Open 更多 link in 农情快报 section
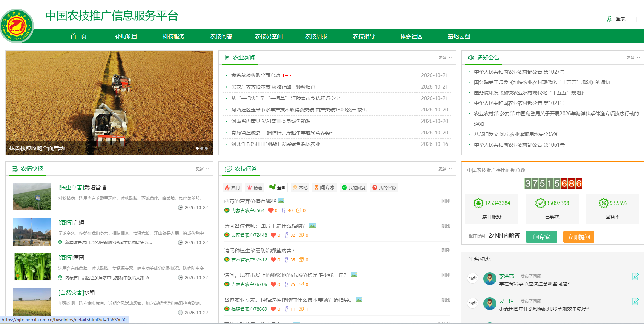644x324 pixels. point(202,169)
